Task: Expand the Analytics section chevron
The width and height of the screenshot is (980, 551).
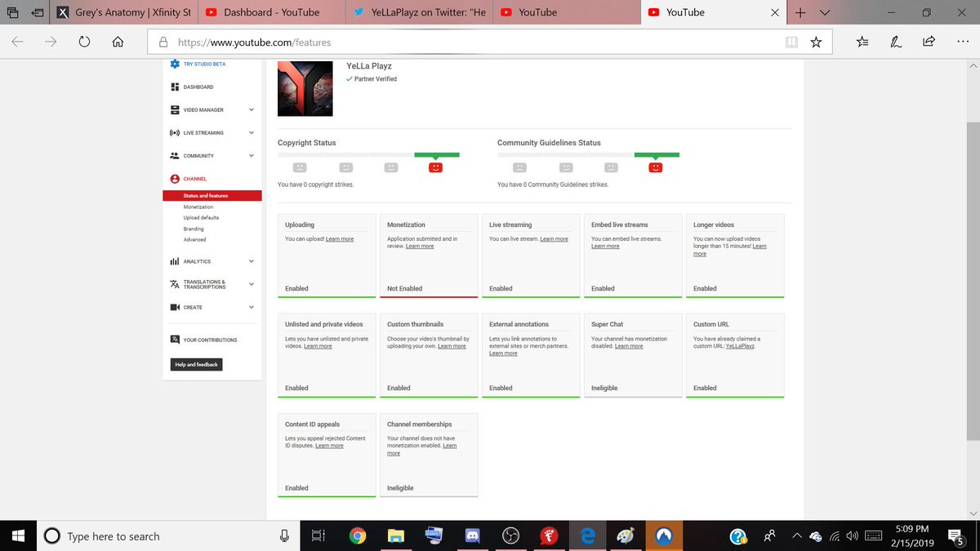Action: coord(252,261)
